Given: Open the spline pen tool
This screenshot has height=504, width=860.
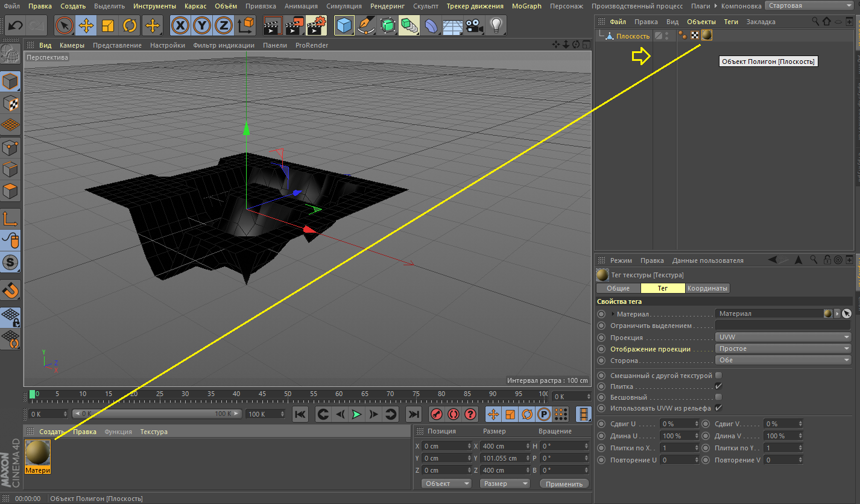Looking at the screenshot, I should click(366, 25).
